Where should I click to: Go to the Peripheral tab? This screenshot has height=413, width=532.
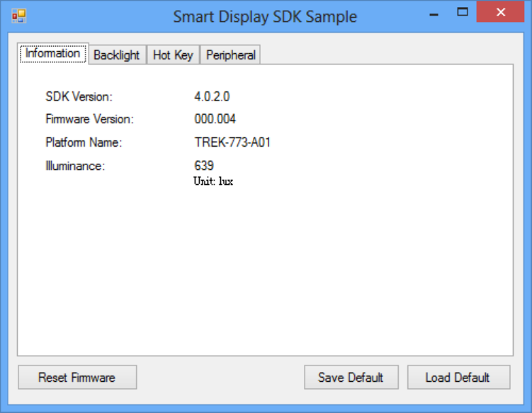pos(231,55)
